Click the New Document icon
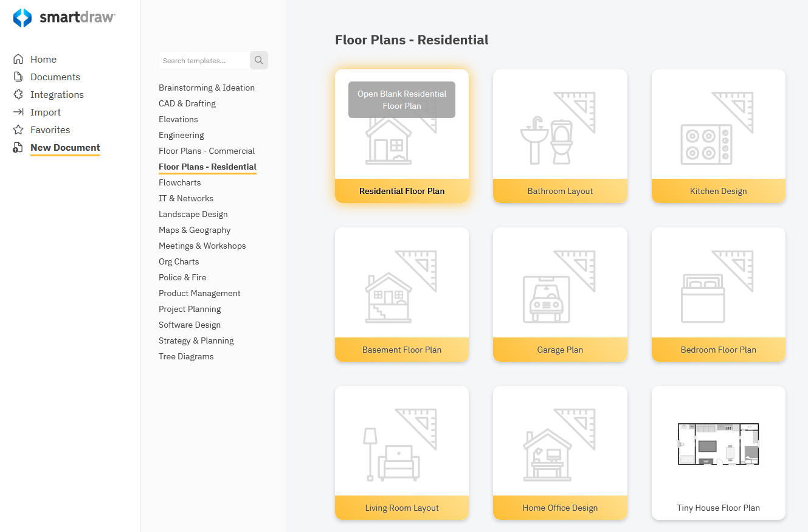Screen dimensions: 808x532 click(18, 147)
